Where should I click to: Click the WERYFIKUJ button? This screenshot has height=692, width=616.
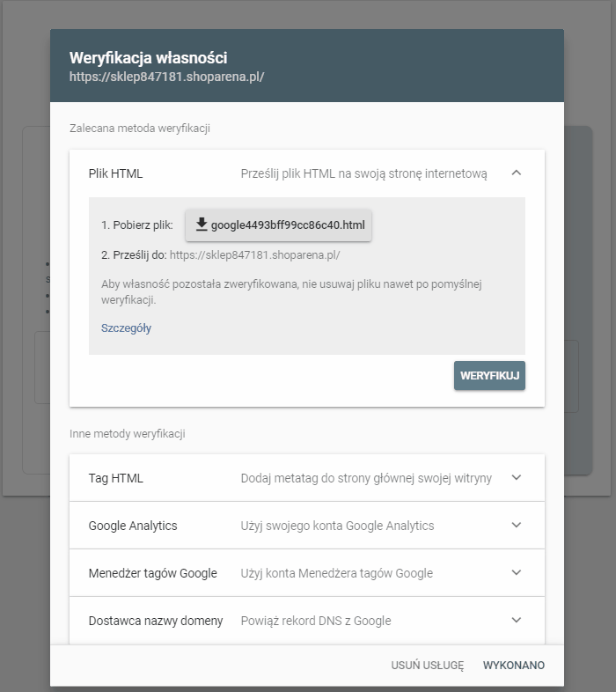489,376
